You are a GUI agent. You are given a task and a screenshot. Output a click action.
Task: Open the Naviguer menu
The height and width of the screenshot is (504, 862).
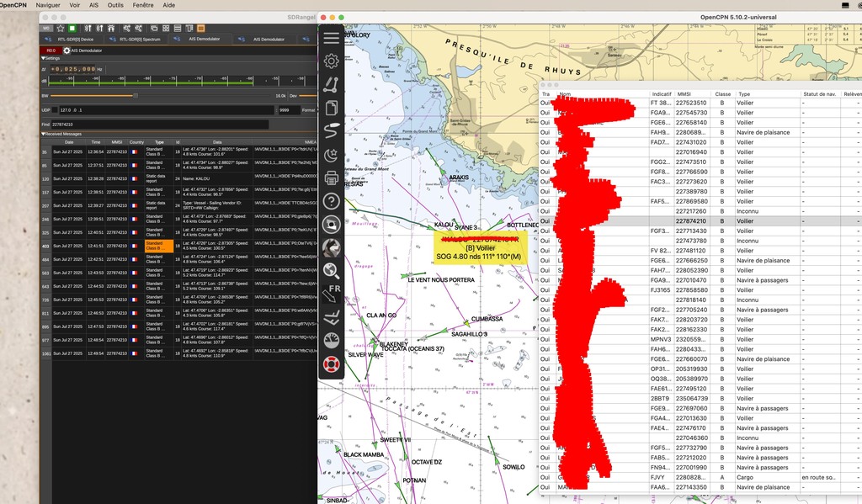(48, 5)
